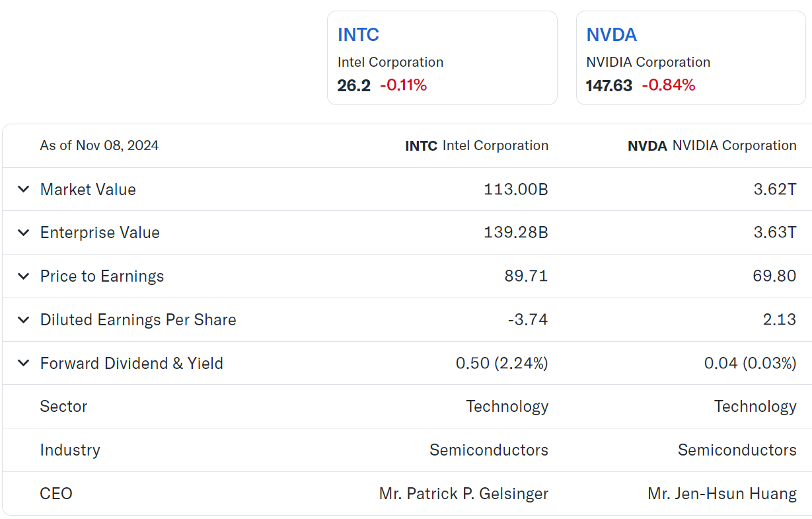Click Semiconductors in Intel Industry cell
Image resolution: width=812 pixels, height=519 pixels.
pos(489,450)
